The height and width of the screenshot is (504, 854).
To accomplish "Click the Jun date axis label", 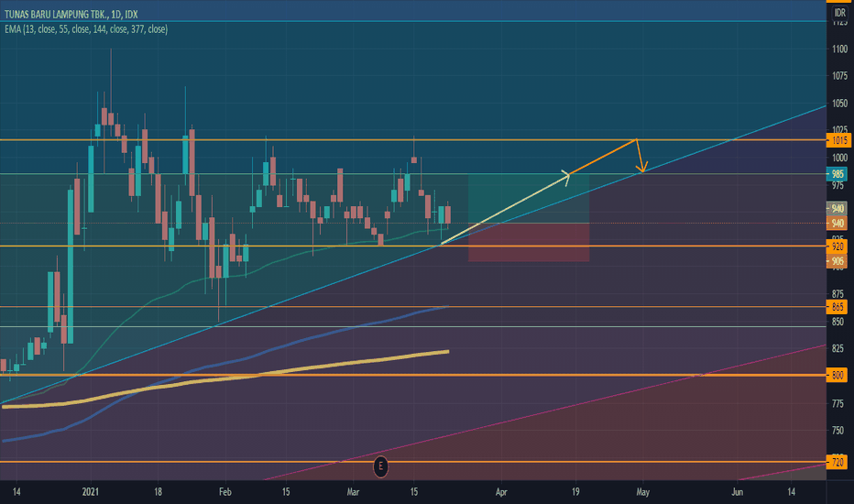I will pyautogui.click(x=737, y=492).
